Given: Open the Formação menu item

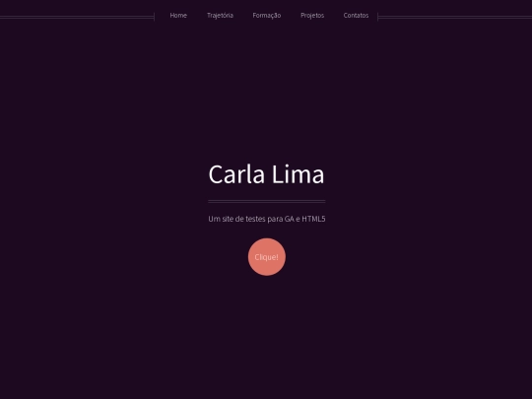Looking at the screenshot, I should click(267, 15).
